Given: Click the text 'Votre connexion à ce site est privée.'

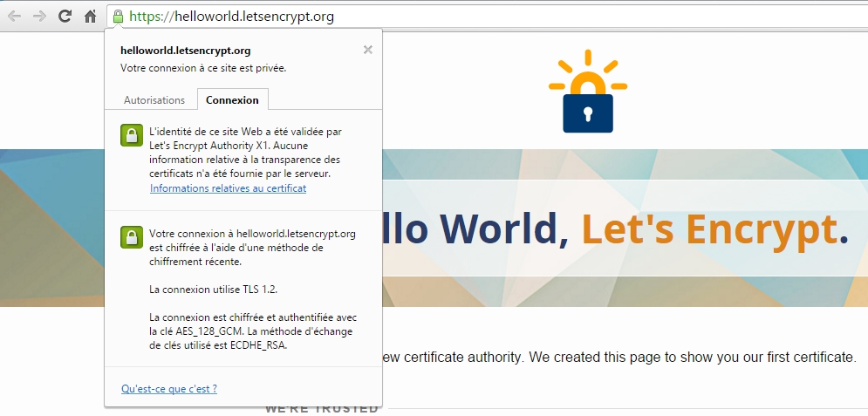Looking at the screenshot, I should [x=203, y=69].
